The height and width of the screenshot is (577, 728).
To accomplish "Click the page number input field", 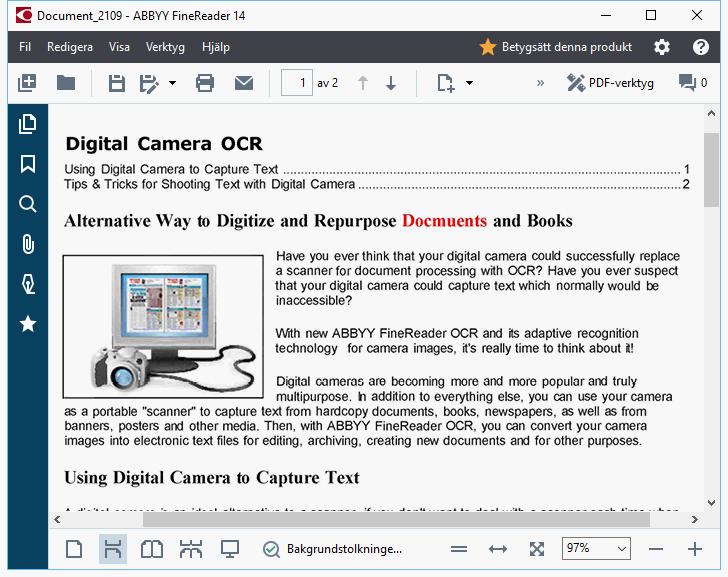I will (x=297, y=83).
